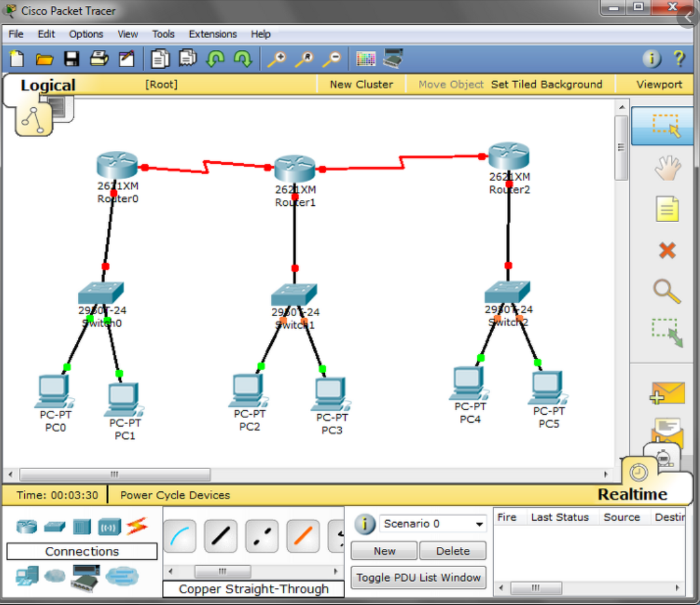Image resolution: width=700 pixels, height=605 pixels.
Task: Click Power Cycle Devices button
Action: 175,495
